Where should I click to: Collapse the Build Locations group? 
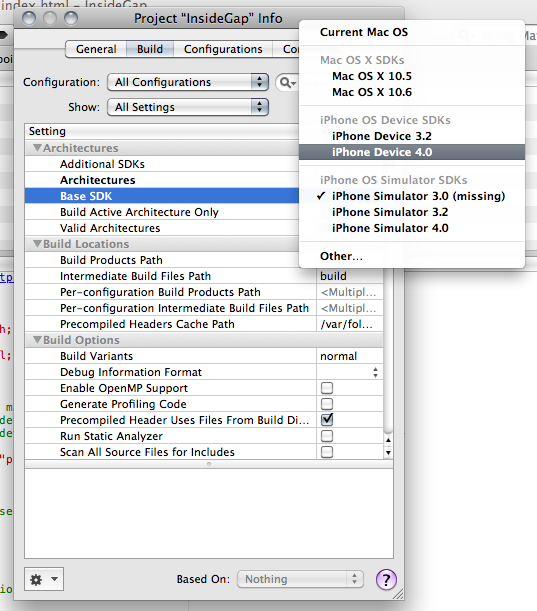coord(37,244)
